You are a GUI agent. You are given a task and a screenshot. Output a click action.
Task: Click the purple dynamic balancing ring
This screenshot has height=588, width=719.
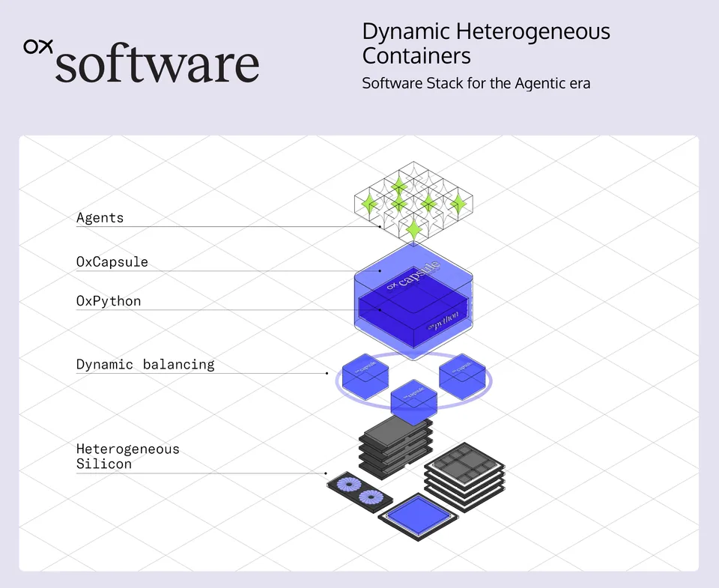[413, 381]
